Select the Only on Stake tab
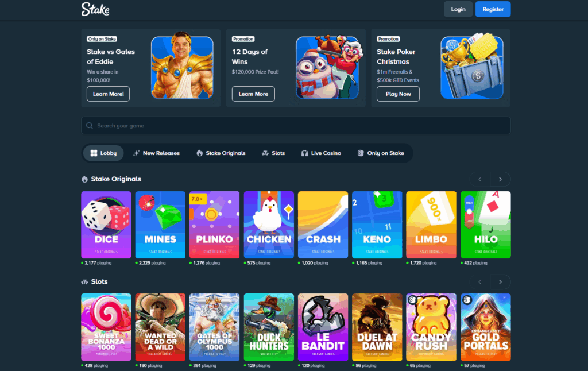This screenshot has height=371, width=588. point(381,153)
